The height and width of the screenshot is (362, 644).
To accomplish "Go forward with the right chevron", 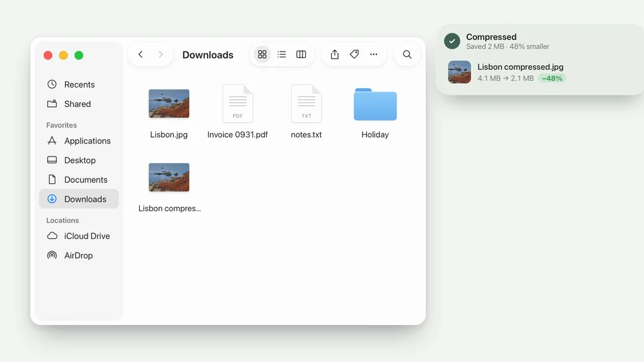I will point(160,54).
